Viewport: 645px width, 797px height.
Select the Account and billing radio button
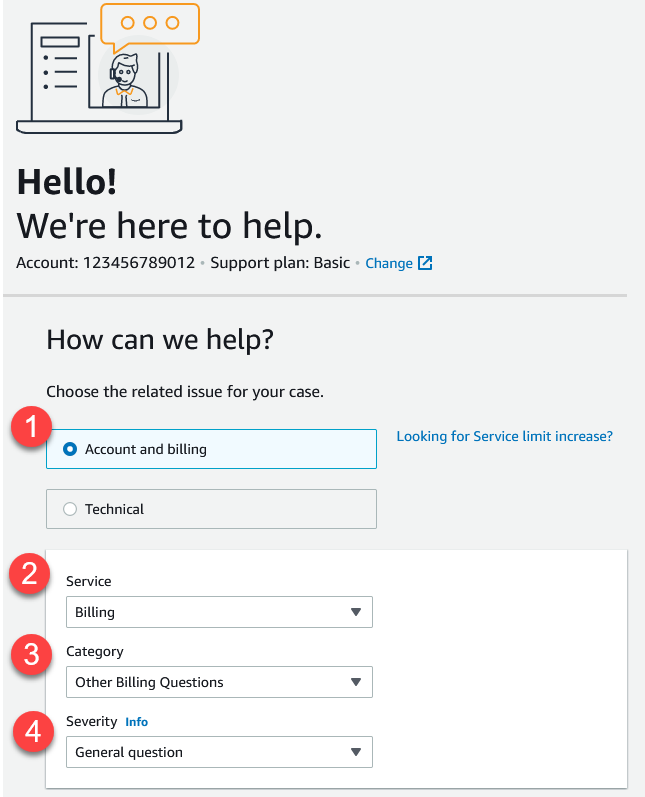(x=70, y=449)
